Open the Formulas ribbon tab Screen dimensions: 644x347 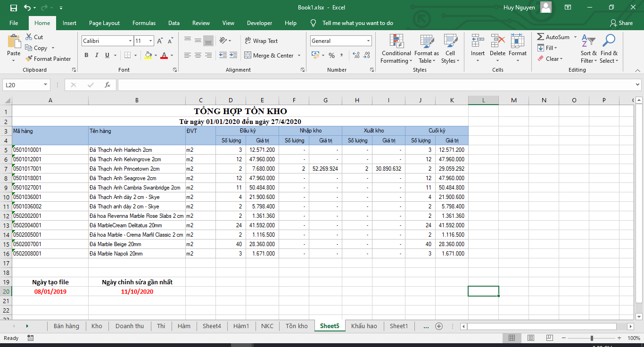pos(144,23)
